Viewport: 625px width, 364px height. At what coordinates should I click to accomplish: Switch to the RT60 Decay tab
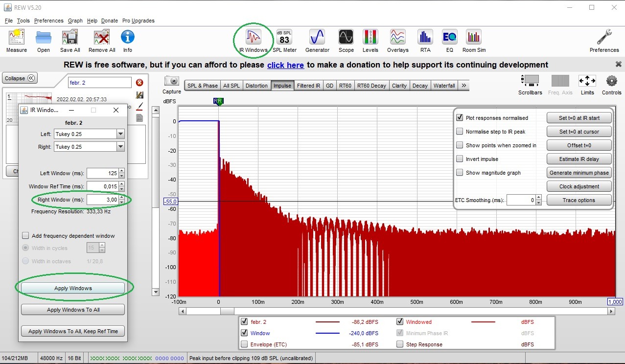pyautogui.click(x=371, y=86)
